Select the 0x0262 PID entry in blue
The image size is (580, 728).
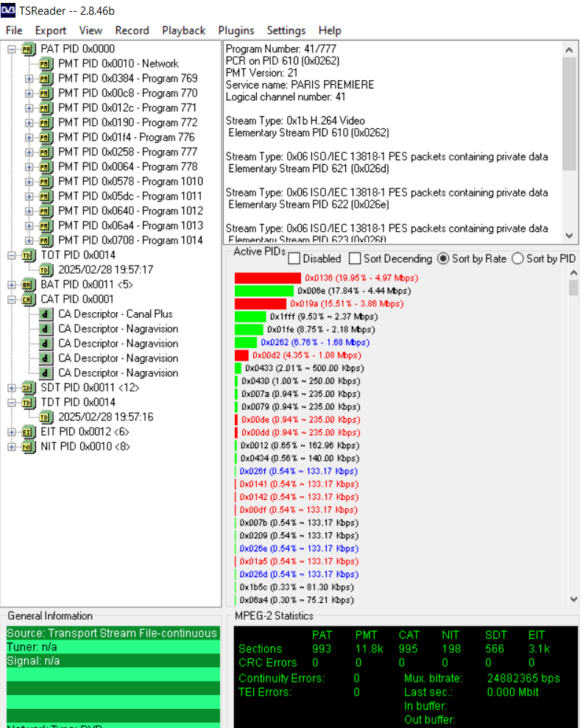pyautogui.click(x=315, y=342)
